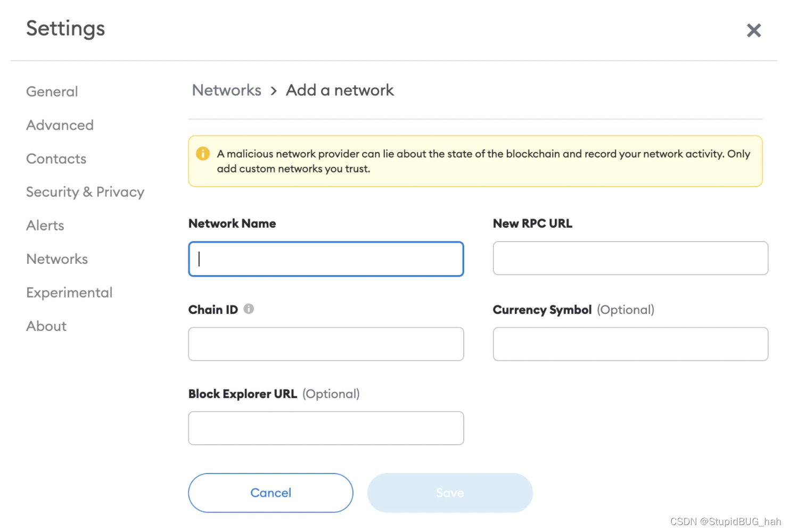
Task: Click the Networks breadcrumb link
Action: tap(227, 90)
